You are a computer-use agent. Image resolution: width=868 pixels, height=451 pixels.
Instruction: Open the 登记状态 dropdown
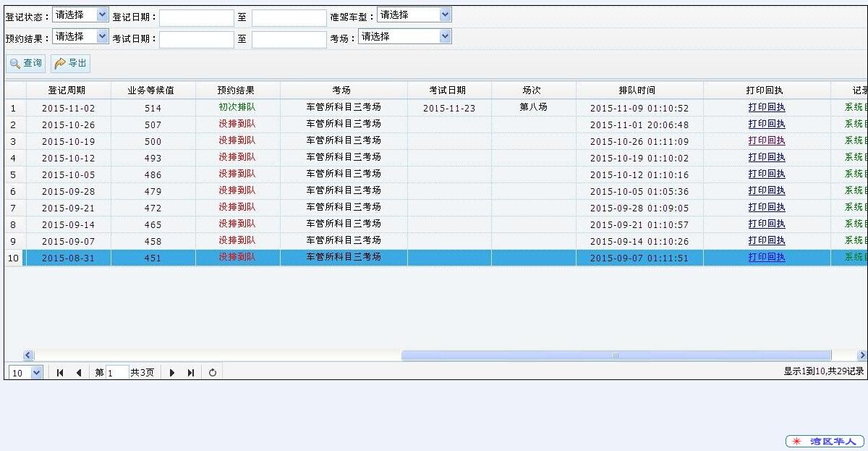click(x=80, y=14)
